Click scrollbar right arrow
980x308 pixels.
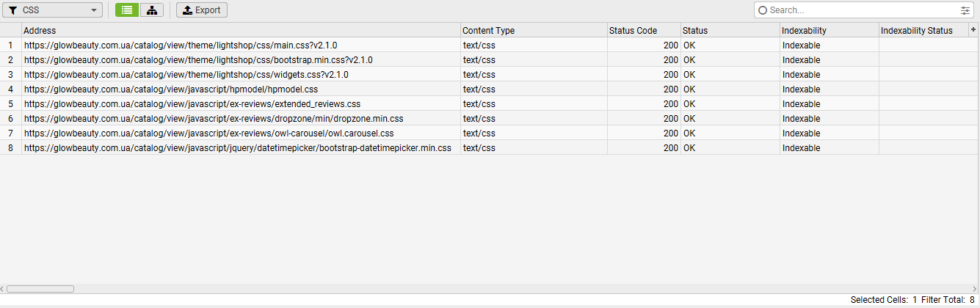pyautogui.click(x=976, y=289)
